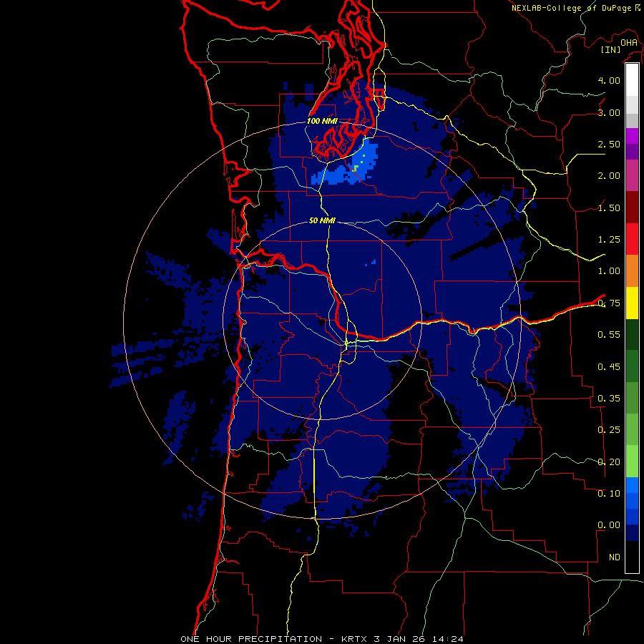Click the 0.00 legend value
Screen dimensions: 644x644
(609, 525)
